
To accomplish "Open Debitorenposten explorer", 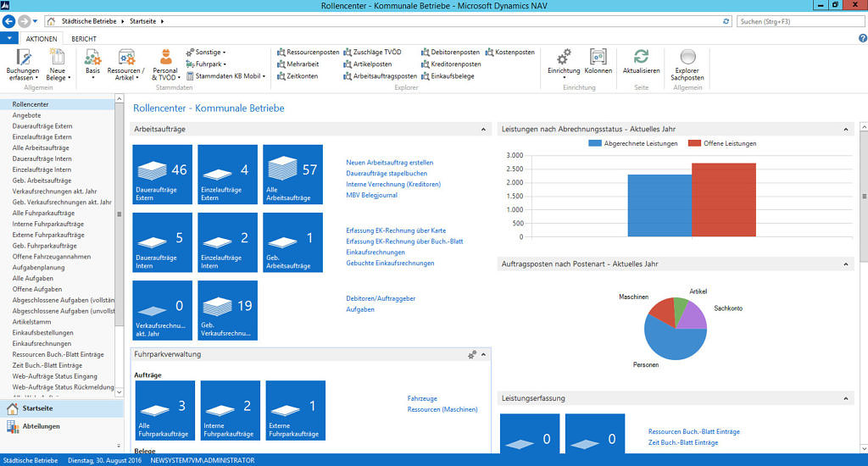I will (450, 52).
